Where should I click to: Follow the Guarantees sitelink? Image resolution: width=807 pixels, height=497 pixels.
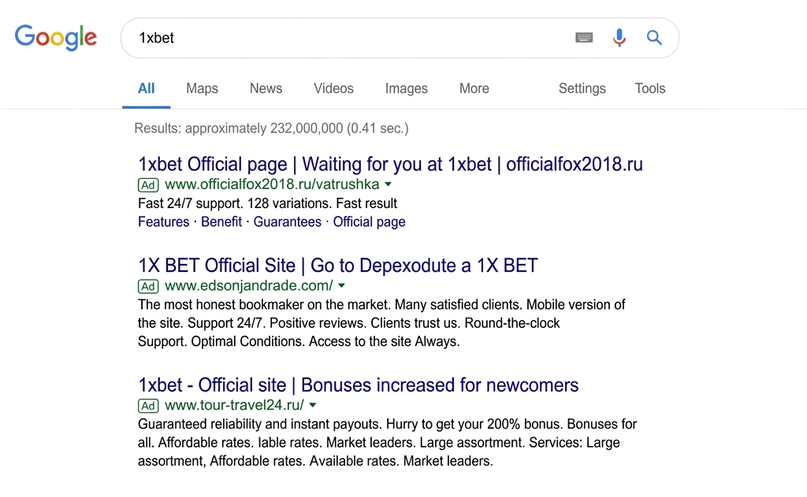point(287,222)
